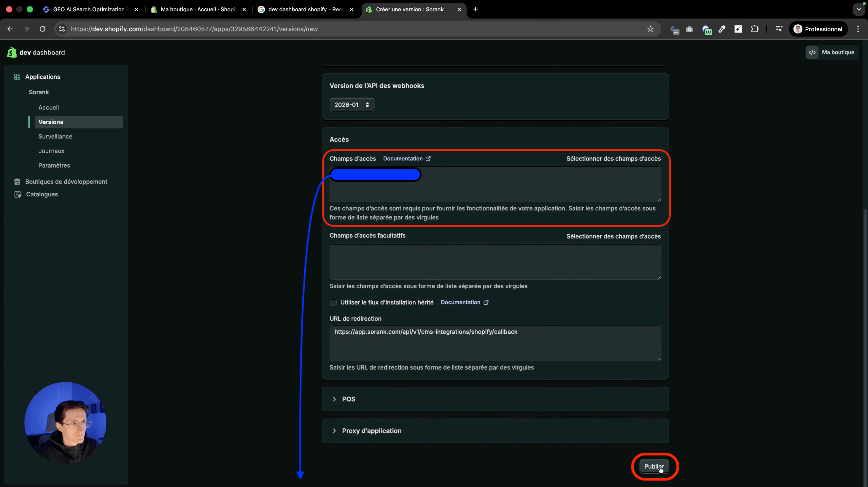
Task: Click the Boutiques de développement store icon
Action: pyautogui.click(x=17, y=182)
